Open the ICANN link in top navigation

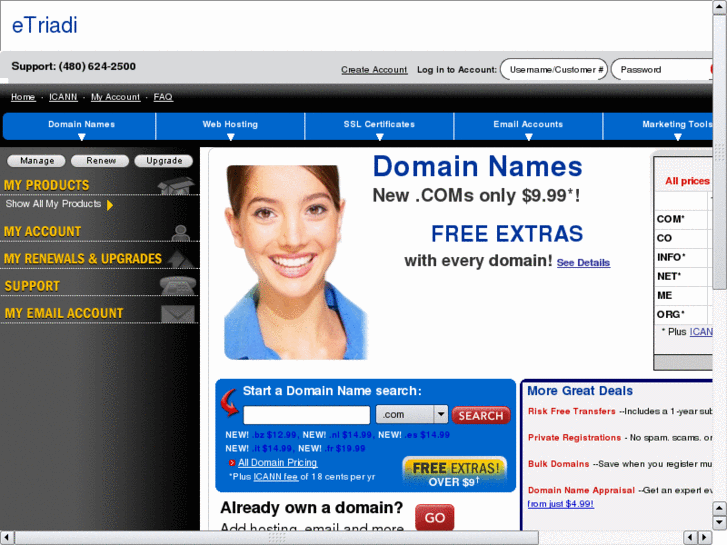[x=63, y=97]
